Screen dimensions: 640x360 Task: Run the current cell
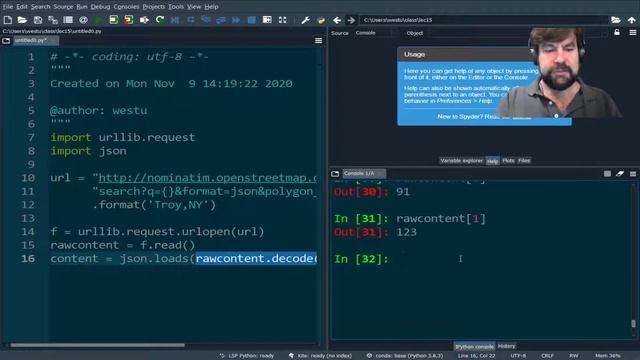click(113, 20)
